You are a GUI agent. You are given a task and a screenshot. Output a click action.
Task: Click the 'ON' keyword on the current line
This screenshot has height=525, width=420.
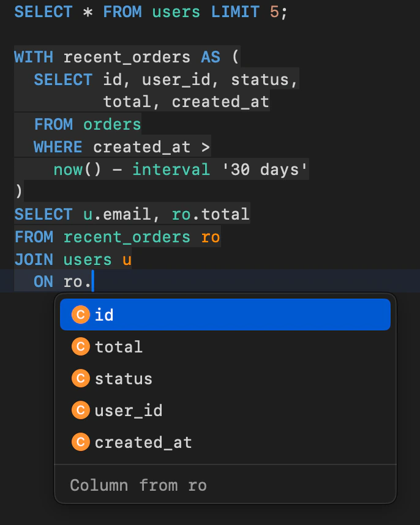43,281
